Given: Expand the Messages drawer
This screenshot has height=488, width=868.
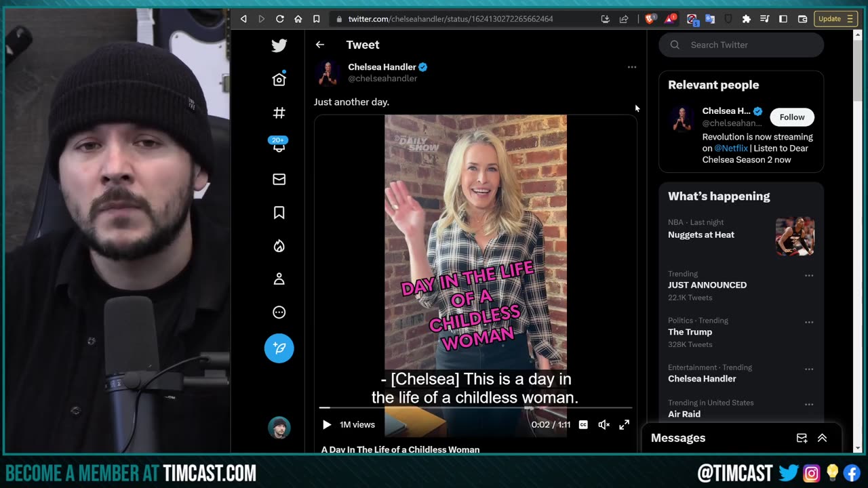Looking at the screenshot, I should [822, 438].
